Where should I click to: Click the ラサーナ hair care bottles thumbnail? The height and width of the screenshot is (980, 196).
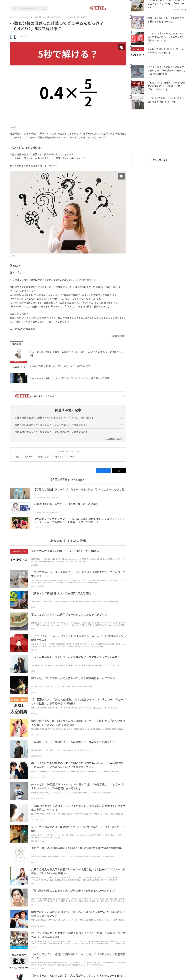tap(20, 493)
